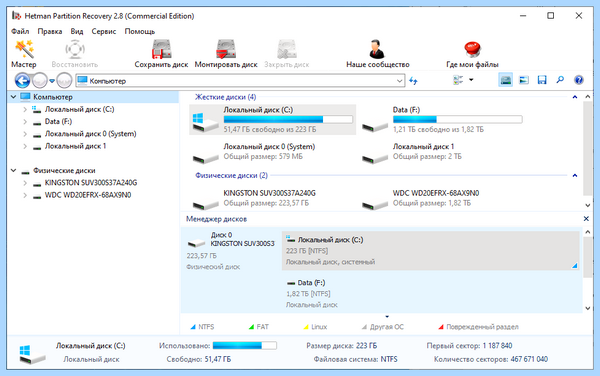Click the Использовано usage bar in status panel
This screenshot has width=600, height=376.
(245, 346)
